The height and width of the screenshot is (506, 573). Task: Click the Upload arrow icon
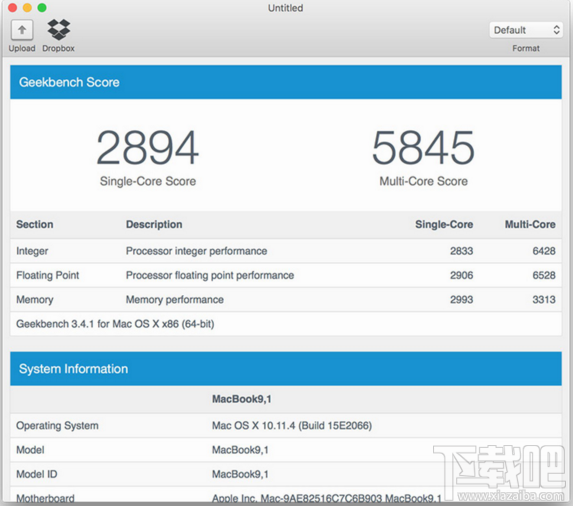tap(22, 30)
